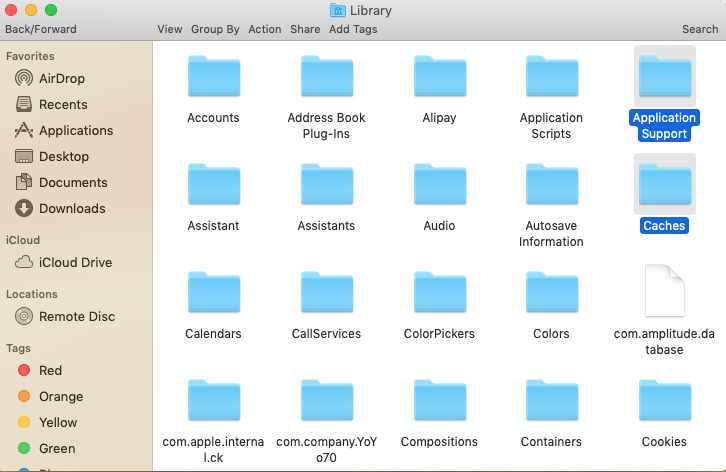Open AirDrop in the sidebar

tap(63, 78)
